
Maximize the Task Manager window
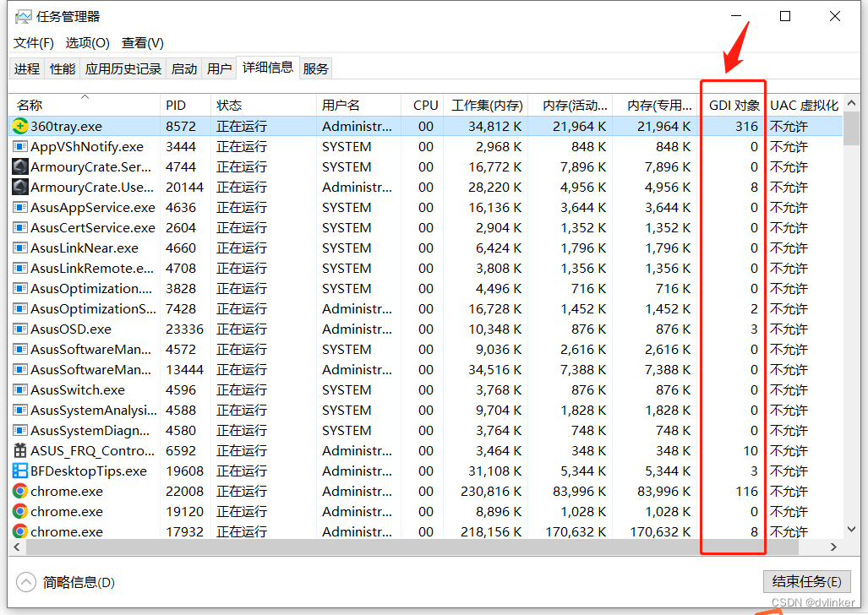(x=785, y=17)
